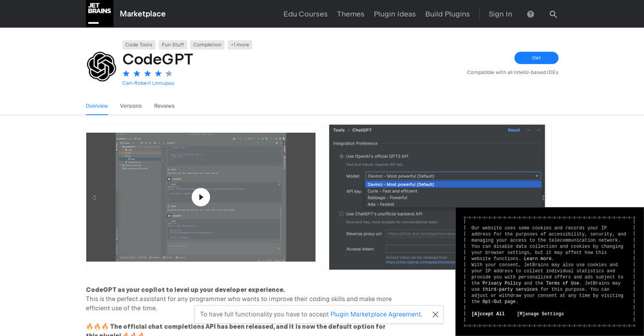The image size is (644, 336).
Task: Click the JetBrains logo icon
Action: (x=99, y=14)
